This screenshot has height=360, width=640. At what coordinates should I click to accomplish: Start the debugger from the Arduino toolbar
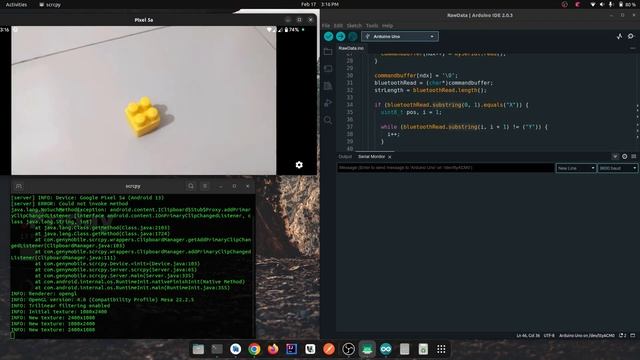pyautogui.click(x=353, y=36)
